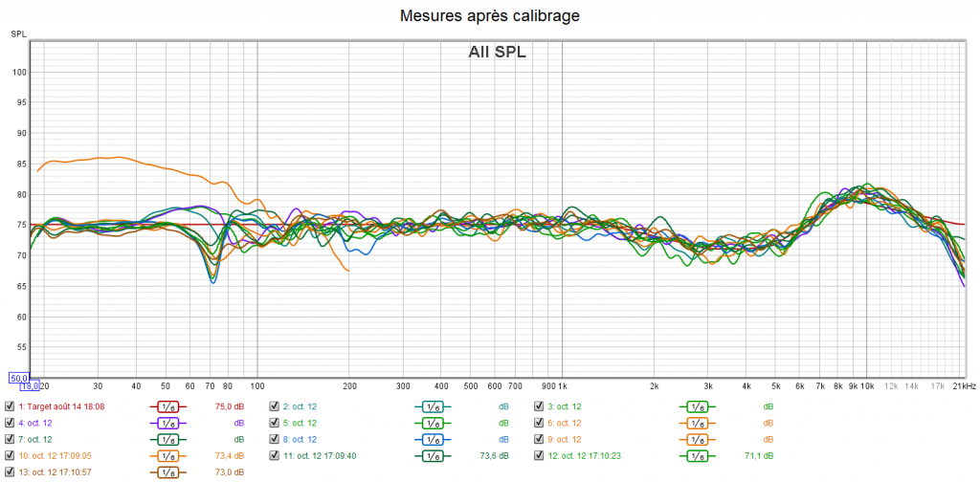Uncheck trace 10: oct. 12 17:09:05

pyautogui.click(x=10, y=456)
